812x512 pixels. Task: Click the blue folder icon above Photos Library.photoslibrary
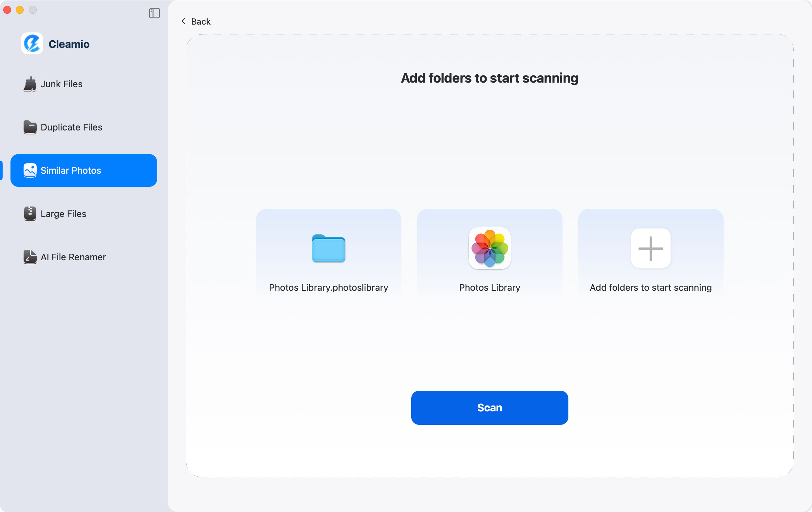click(x=328, y=249)
